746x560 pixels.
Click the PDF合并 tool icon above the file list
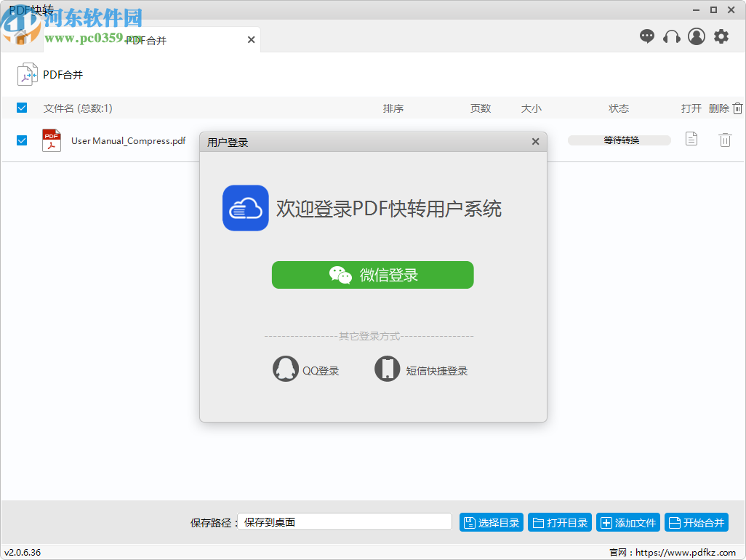pyautogui.click(x=27, y=73)
